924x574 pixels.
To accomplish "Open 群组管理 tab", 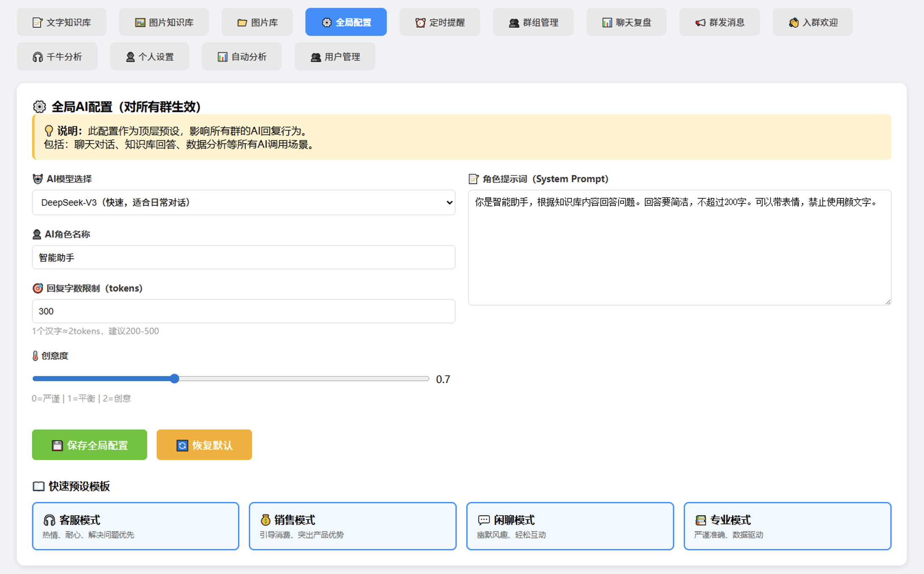I will (x=533, y=22).
